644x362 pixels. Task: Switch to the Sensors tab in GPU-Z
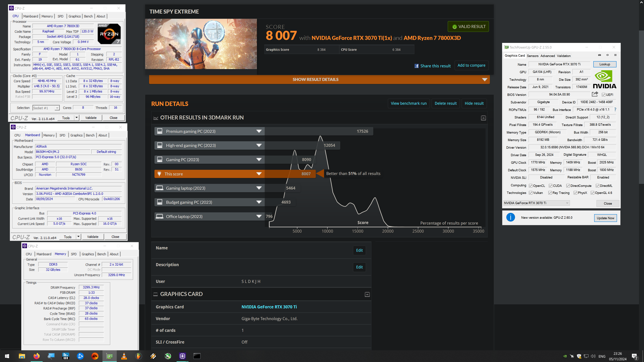532,56
